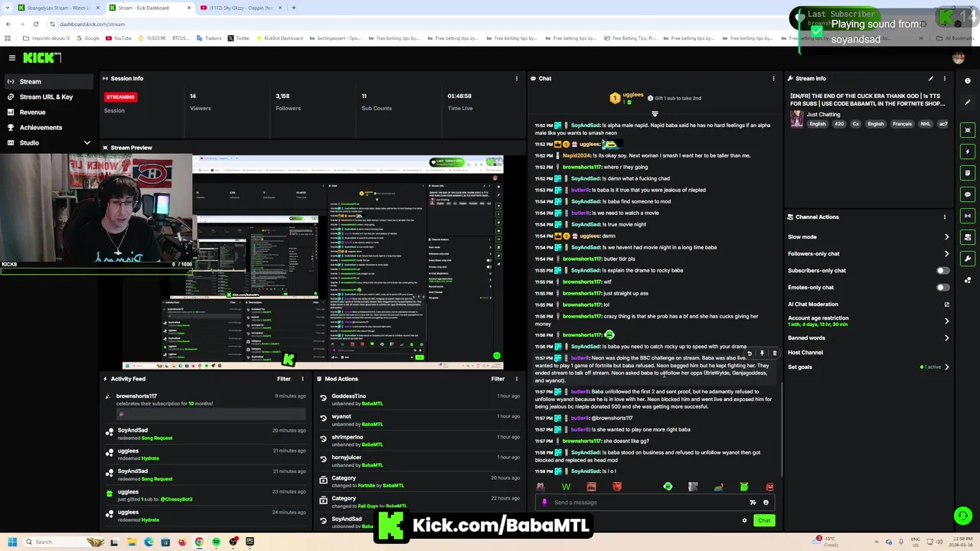Toggle the wrench stream info icon in sidebar
This screenshot has height=551, width=980.
(968, 259)
